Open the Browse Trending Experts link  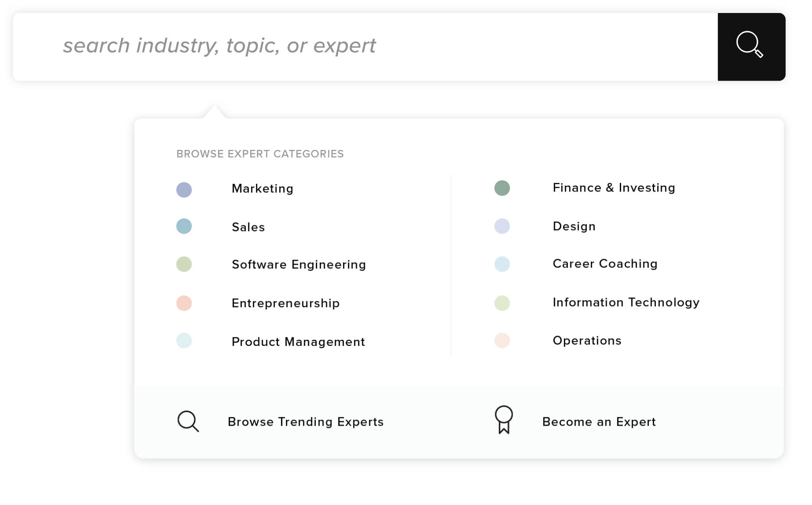(305, 422)
